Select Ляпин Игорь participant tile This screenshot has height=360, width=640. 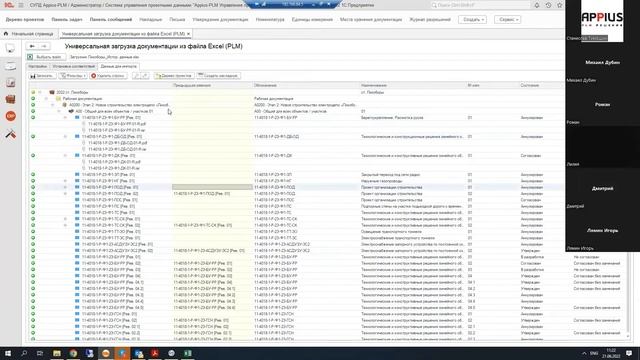(602, 231)
